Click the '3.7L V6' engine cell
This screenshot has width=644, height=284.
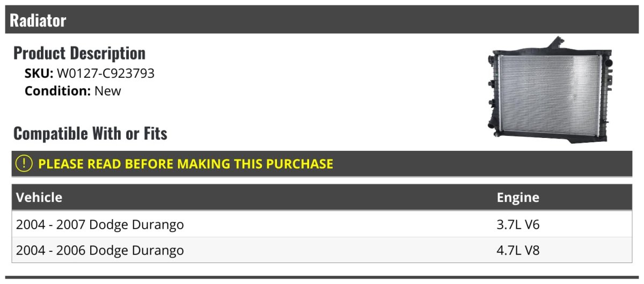click(x=518, y=224)
